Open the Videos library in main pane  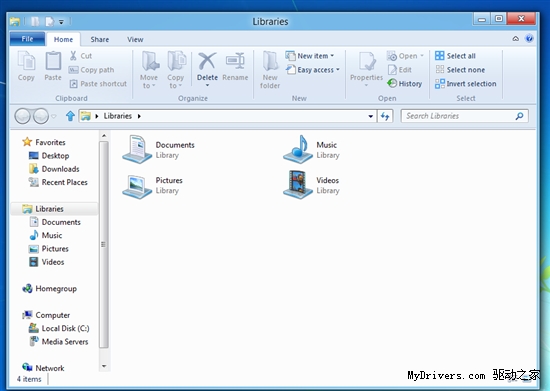(x=311, y=185)
